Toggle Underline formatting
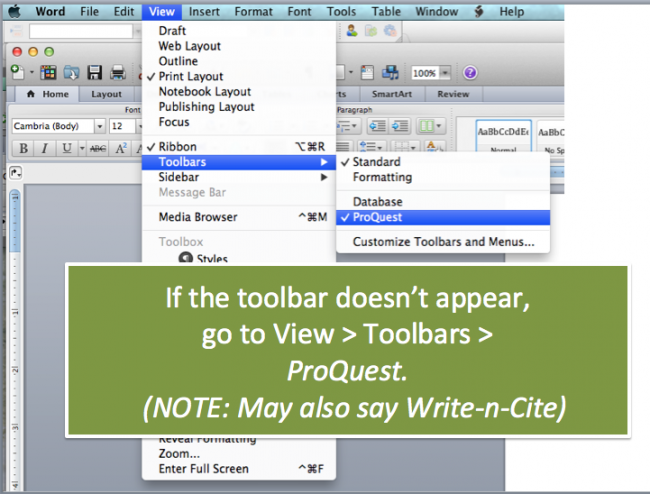This screenshot has width=650, height=494. pos(66,148)
